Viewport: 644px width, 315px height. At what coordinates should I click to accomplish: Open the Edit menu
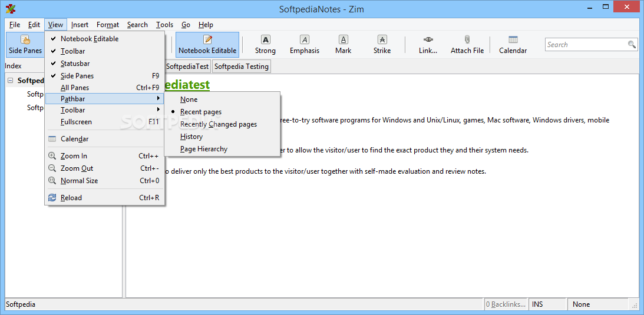[x=34, y=25]
